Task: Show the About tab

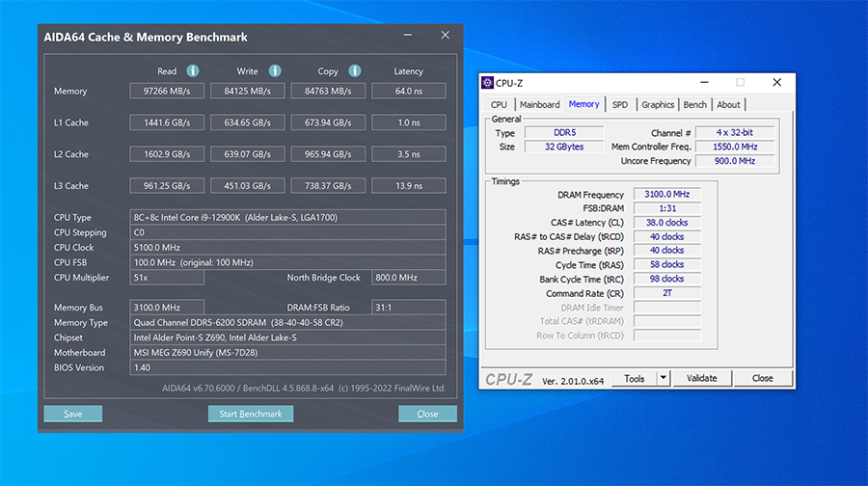Action: point(729,105)
